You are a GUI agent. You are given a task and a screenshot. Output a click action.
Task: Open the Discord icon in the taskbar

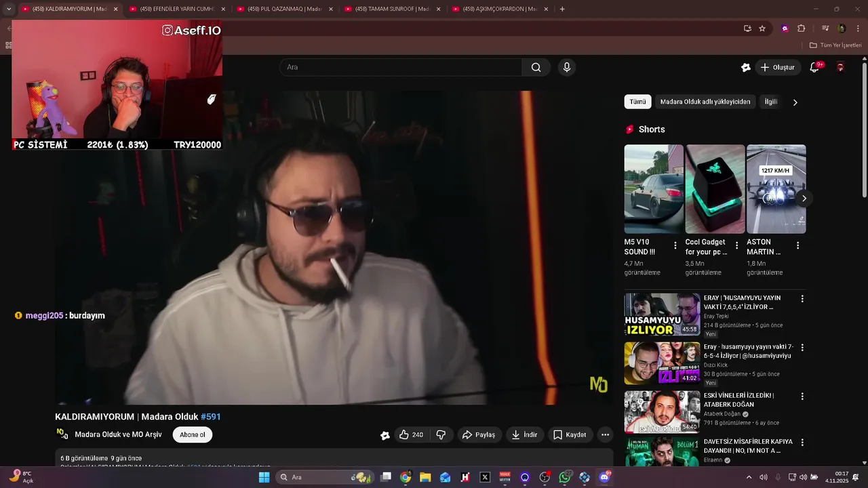click(x=605, y=477)
